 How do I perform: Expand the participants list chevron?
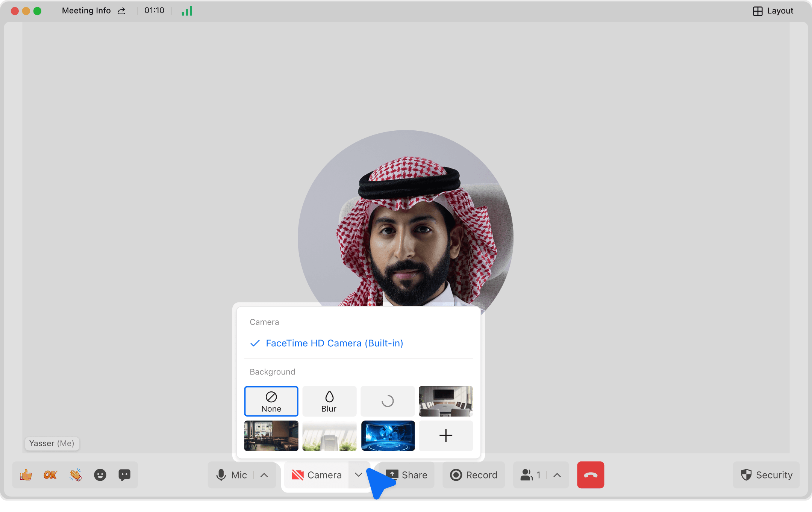(557, 475)
